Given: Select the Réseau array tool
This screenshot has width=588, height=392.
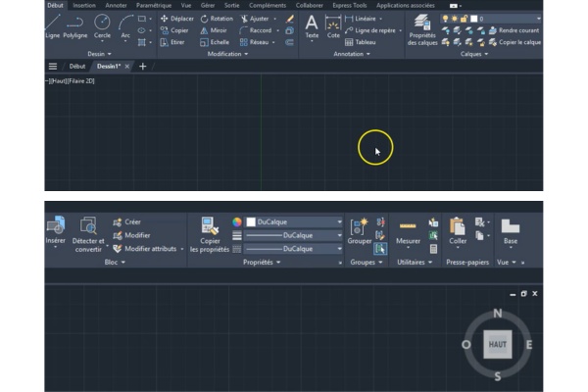Looking at the screenshot, I should pyautogui.click(x=255, y=42).
